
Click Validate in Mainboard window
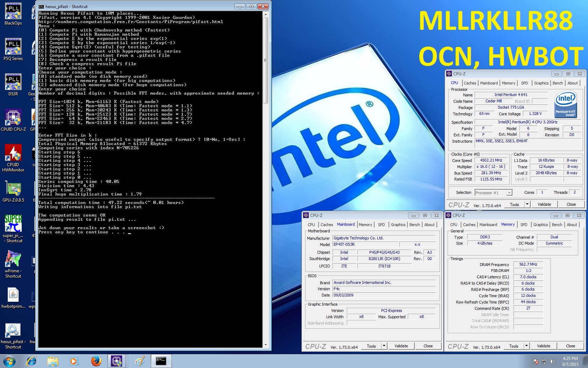click(401, 346)
